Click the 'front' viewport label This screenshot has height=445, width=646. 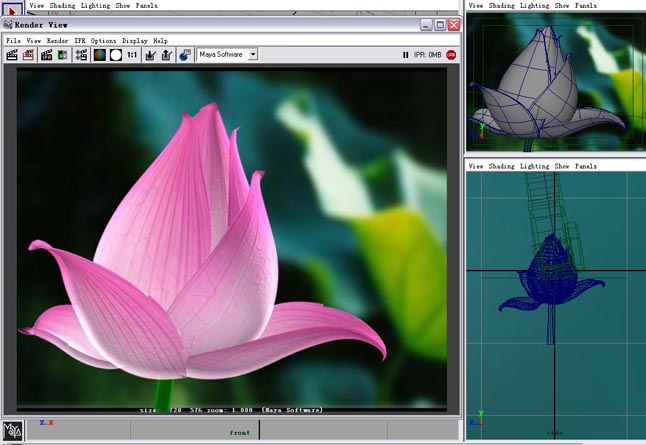pos(240,433)
